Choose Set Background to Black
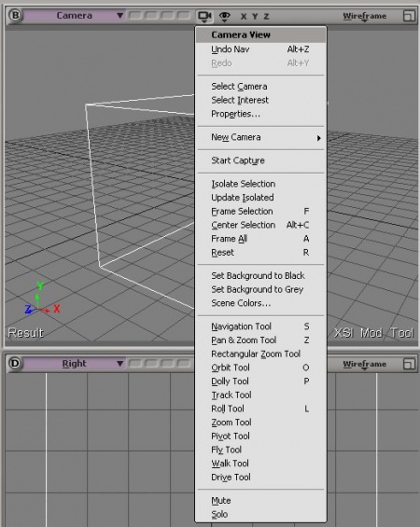This screenshot has width=420, height=527. [260, 275]
